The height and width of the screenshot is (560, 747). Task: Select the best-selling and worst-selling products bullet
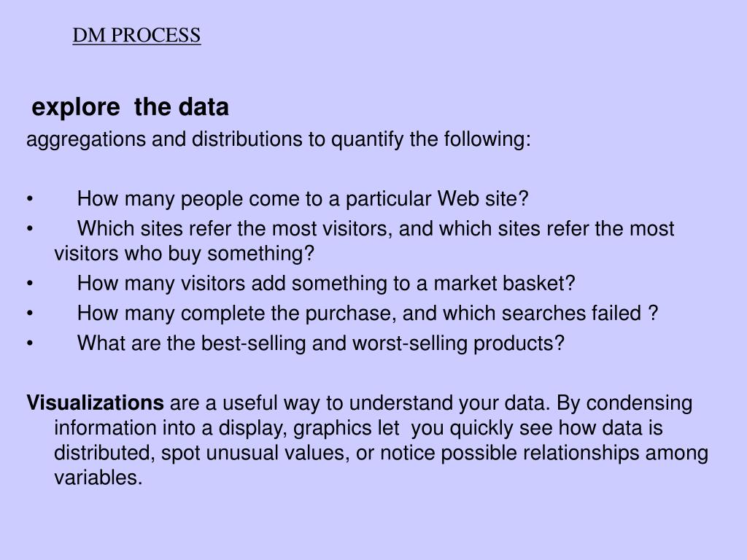coord(321,343)
